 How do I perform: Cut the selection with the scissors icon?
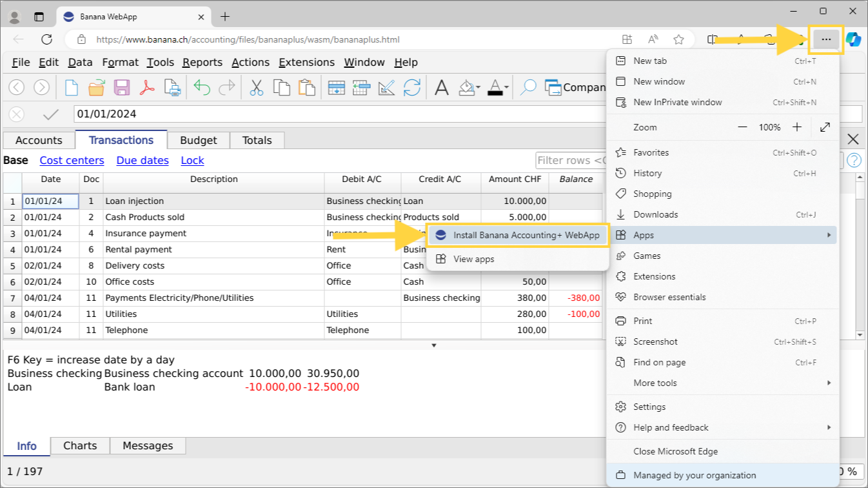(x=255, y=87)
